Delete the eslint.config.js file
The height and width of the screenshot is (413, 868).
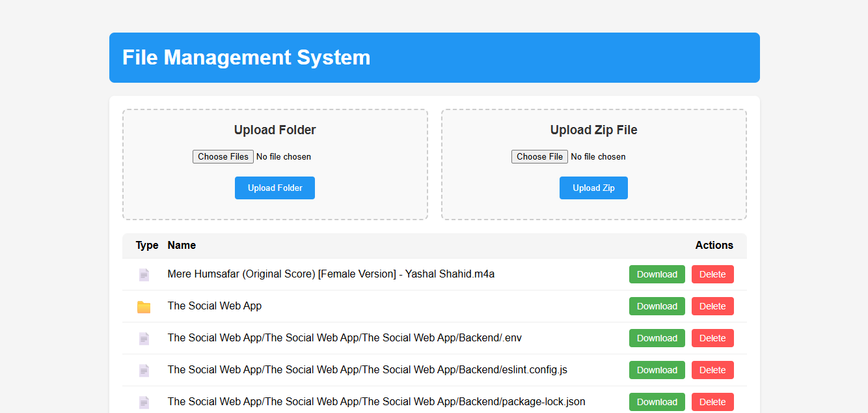tap(712, 370)
